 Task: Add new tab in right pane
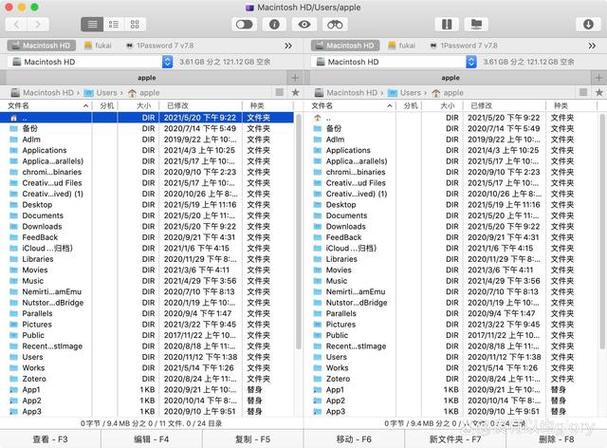tap(599, 77)
